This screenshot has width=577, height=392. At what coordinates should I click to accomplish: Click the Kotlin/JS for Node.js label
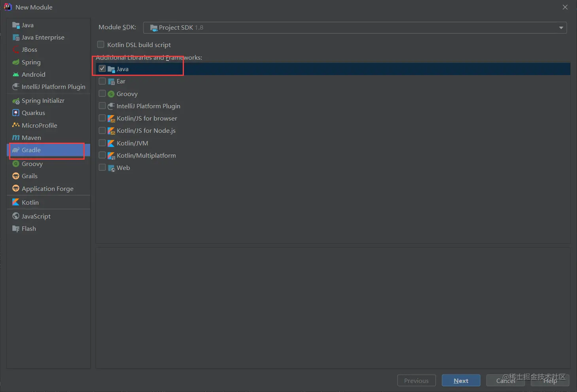146,131
